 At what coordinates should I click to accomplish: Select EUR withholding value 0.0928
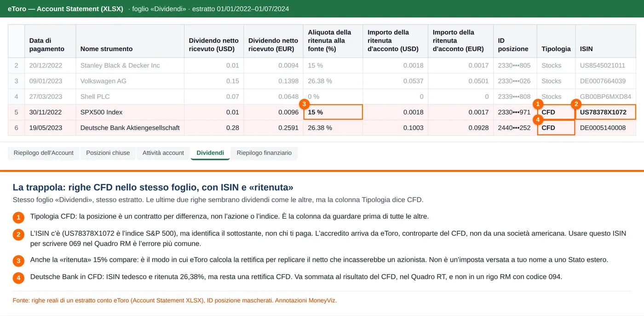coord(460,128)
